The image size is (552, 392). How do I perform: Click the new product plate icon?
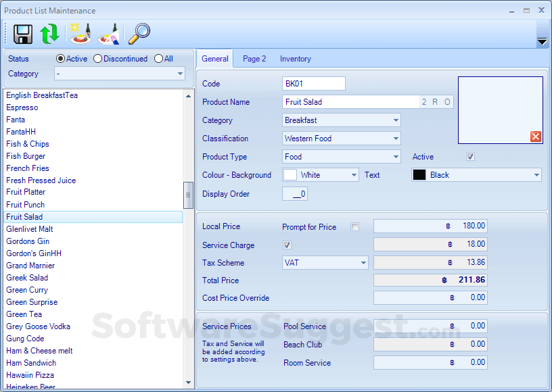pos(80,34)
